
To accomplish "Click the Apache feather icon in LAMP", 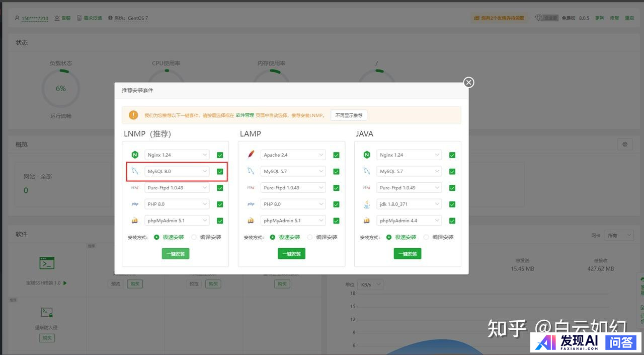I will [x=251, y=155].
